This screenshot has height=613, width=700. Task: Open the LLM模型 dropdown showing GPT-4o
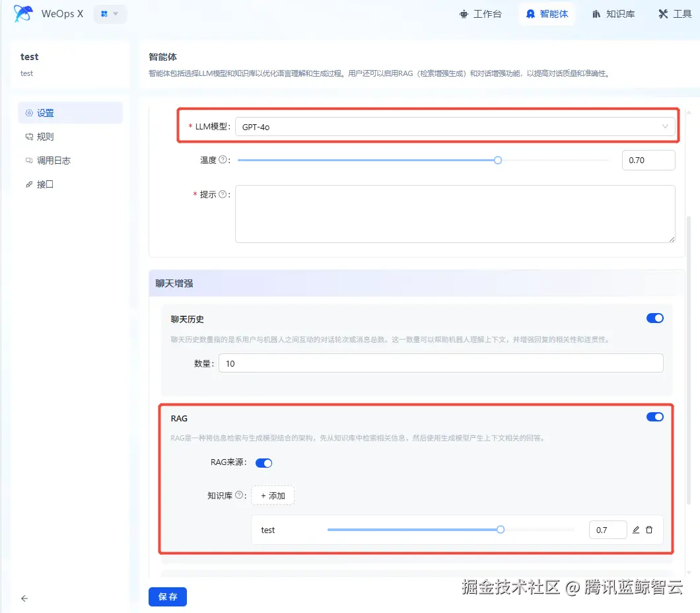click(456, 126)
